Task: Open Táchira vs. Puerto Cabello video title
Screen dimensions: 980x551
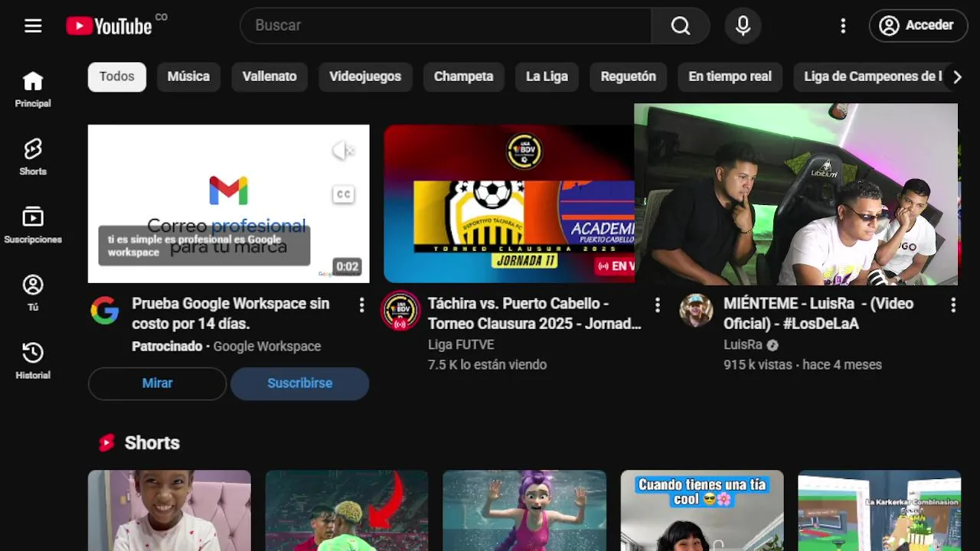Action: [x=534, y=314]
